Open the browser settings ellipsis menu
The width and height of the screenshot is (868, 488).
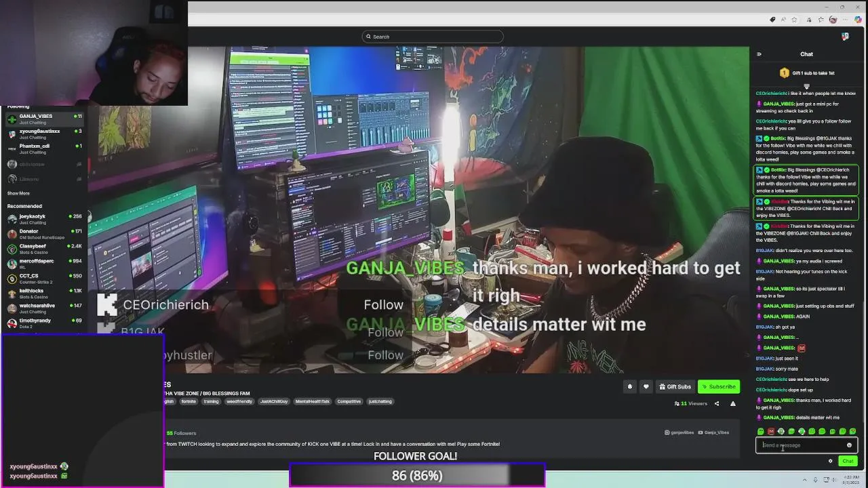click(845, 20)
